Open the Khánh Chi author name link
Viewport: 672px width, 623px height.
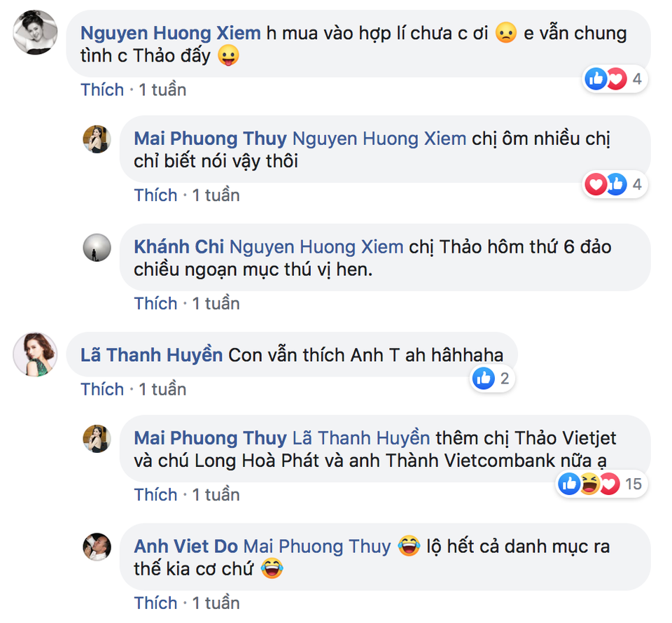pyautogui.click(x=178, y=247)
